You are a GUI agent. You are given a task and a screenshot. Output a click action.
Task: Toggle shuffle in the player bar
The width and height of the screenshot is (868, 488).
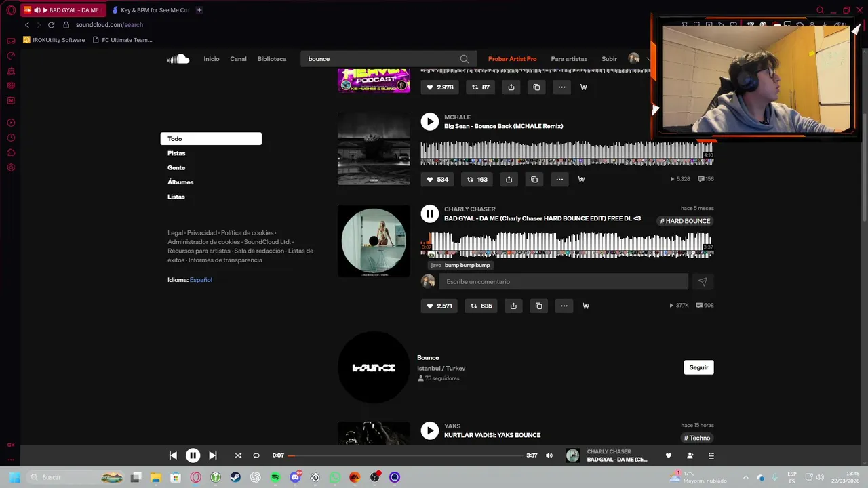238,456
